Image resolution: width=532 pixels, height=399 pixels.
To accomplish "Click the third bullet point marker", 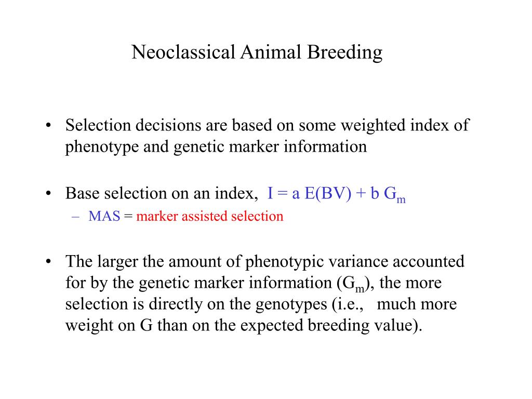I will [x=48, y=262].
